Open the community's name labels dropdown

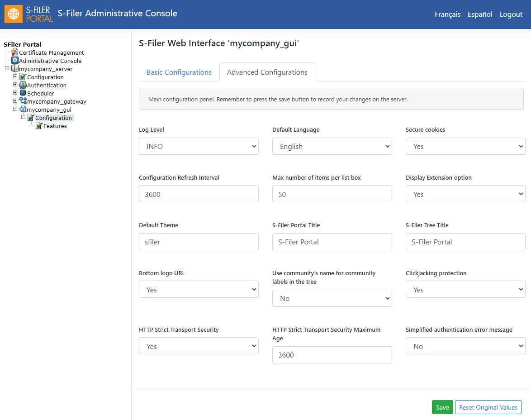tap(332, 298)
